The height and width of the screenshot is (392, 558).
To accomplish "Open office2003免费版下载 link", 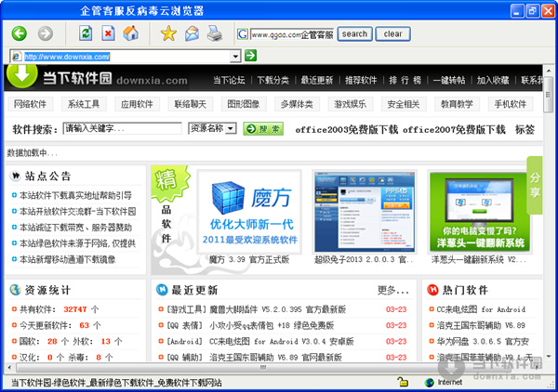I will [347, 130].
